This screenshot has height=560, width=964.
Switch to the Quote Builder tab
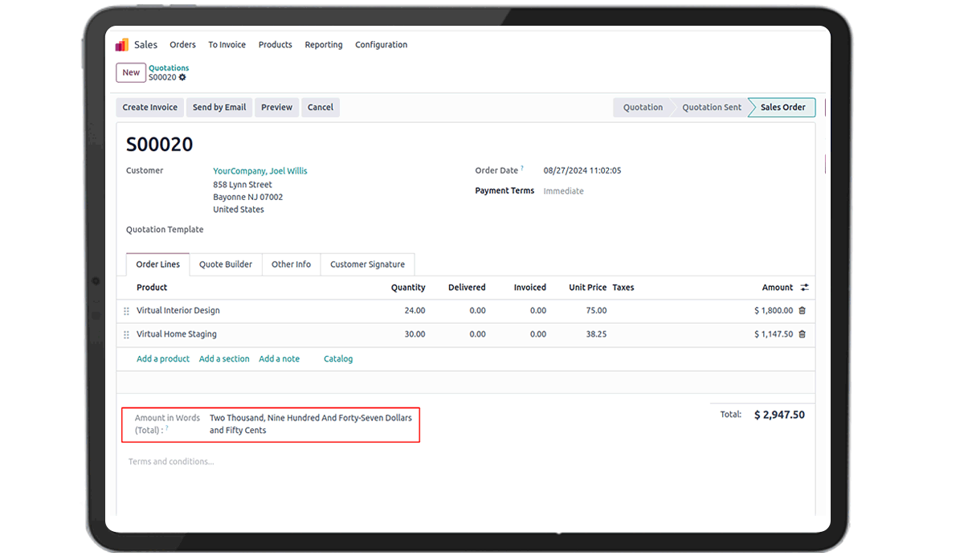[x=225, y=264]
